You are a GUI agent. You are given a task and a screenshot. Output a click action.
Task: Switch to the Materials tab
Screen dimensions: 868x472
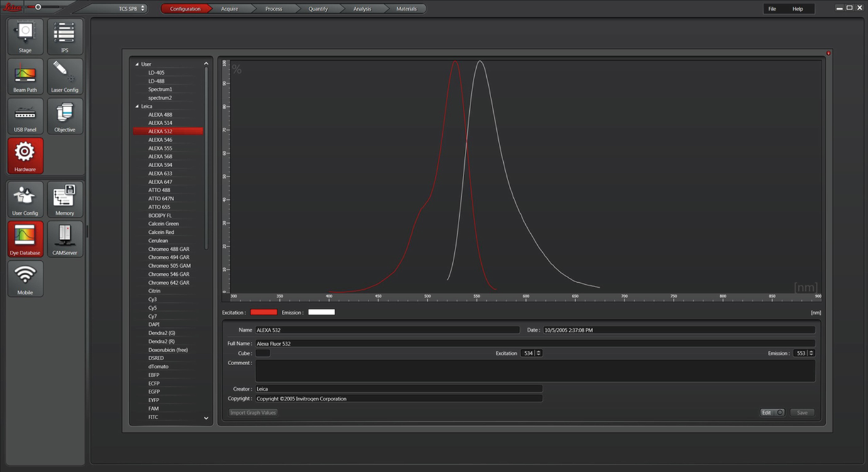click(406, 9)
